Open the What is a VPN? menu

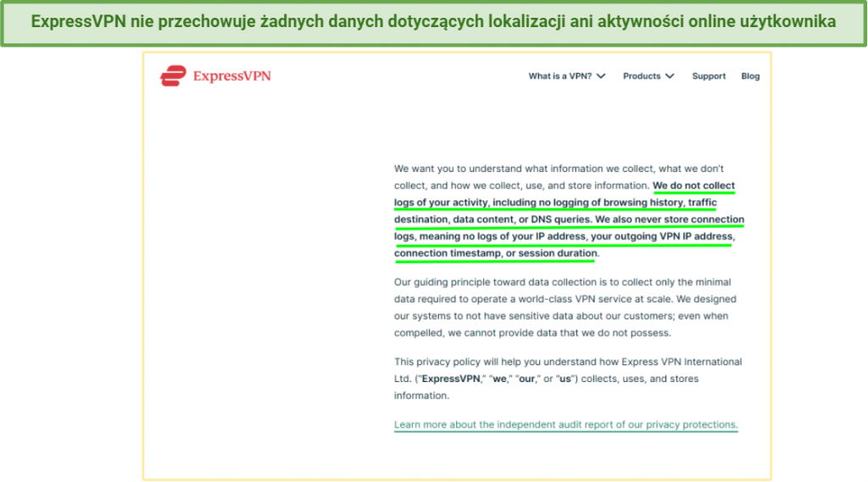click(566, 76)
